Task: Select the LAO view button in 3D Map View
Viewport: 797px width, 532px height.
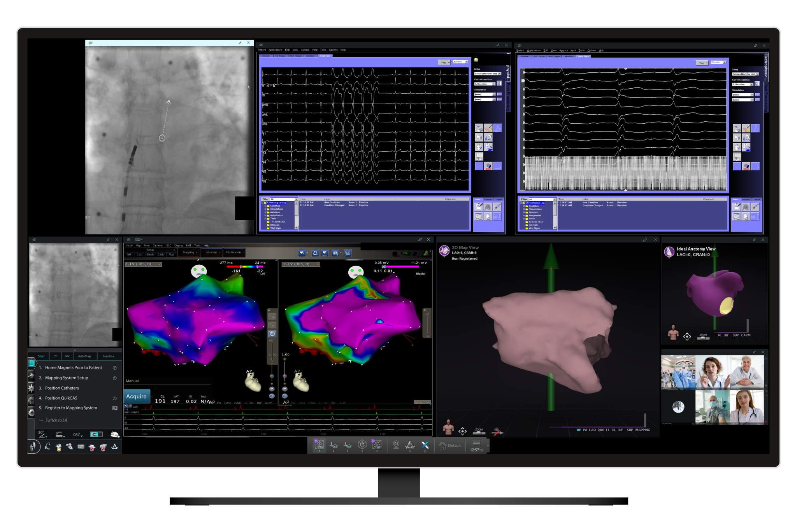Action: coord(592,430)
